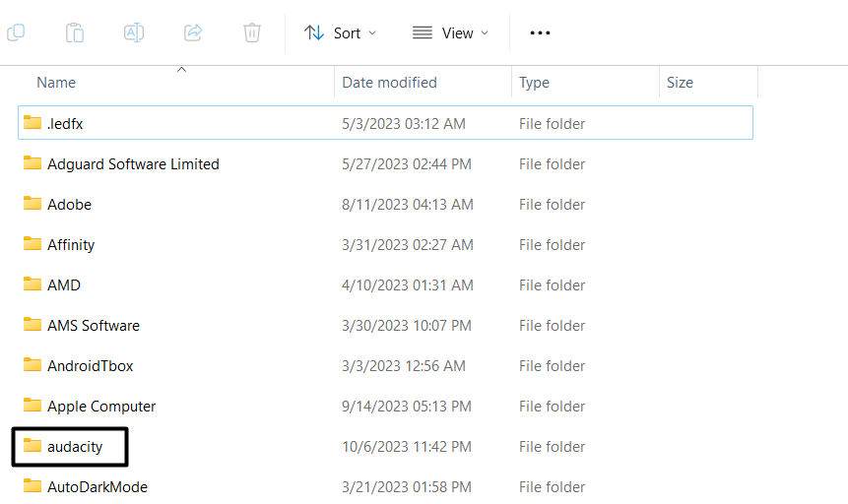Image resolution: width=848 pixels, height=504 pixels.
Task: Click the Share icon in toolbar
Action: point(193,32)
